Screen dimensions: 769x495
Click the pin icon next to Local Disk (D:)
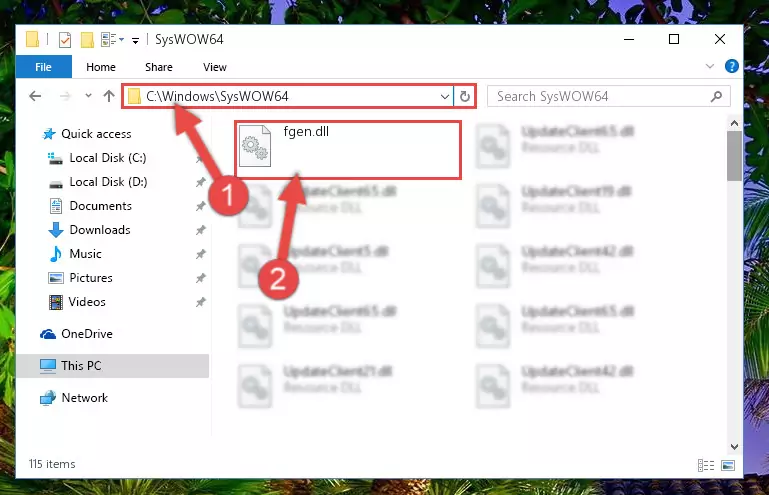point(201,182)
